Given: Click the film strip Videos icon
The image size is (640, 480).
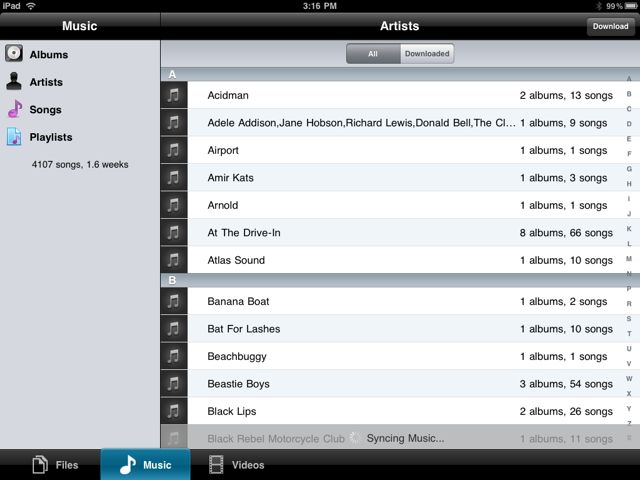Looking at the screenshot, I should coord(216,464).
